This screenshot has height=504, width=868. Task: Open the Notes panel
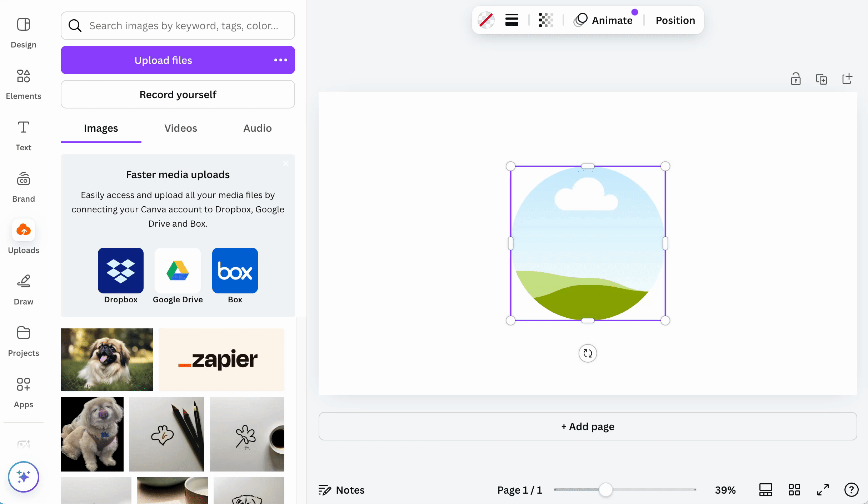tap(341, 490)
